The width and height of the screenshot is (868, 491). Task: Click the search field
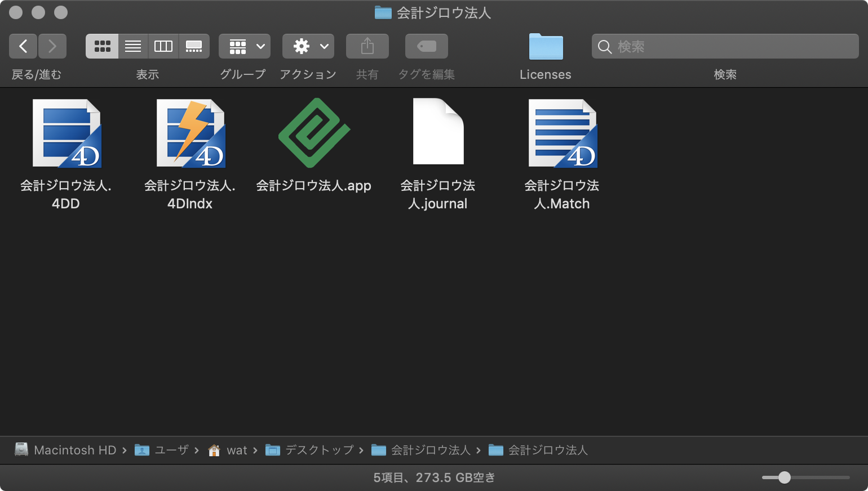coord(725,46)
